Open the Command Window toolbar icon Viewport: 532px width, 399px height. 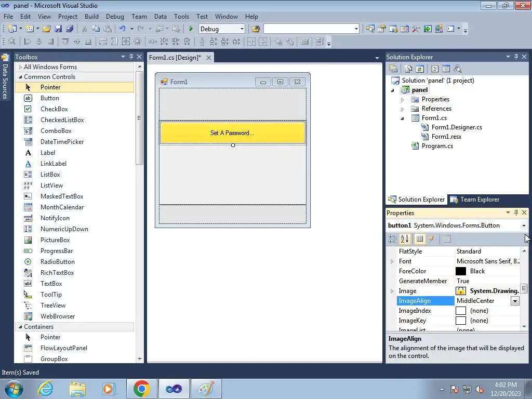450,29
